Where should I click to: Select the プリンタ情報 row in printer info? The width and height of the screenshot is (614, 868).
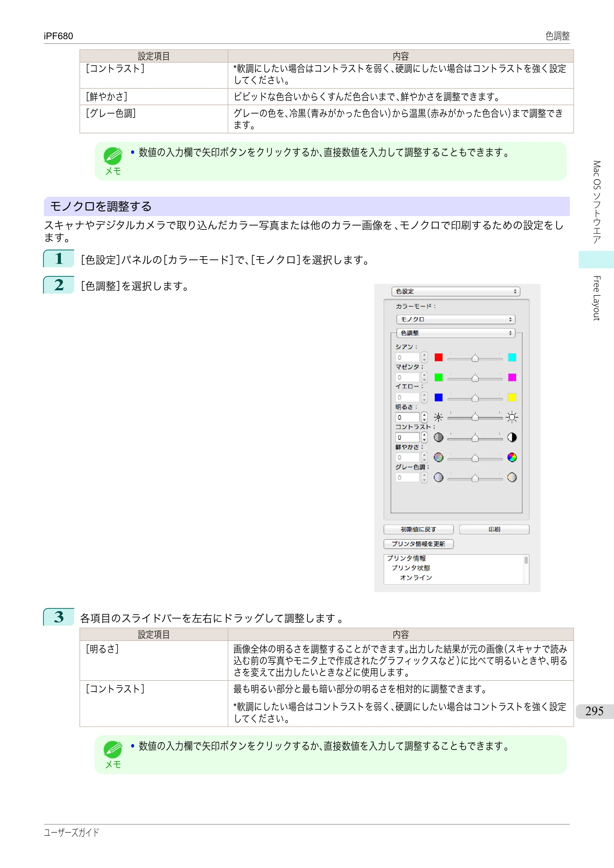[407, 558]
